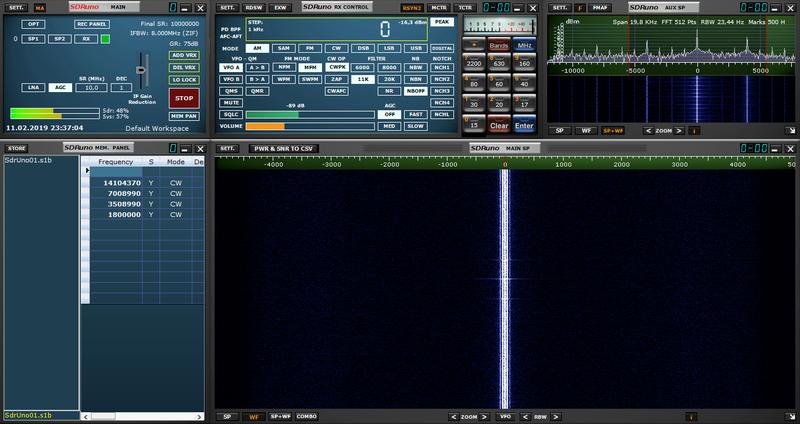
Task: Switch MAIN SP to SP+WF view
Action: 280,417
